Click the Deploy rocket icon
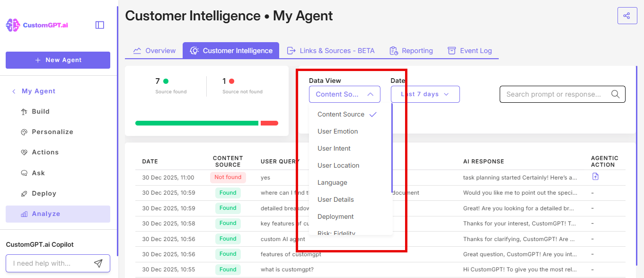The width and height of the screenshot is (644, 278). pos(24,194)
